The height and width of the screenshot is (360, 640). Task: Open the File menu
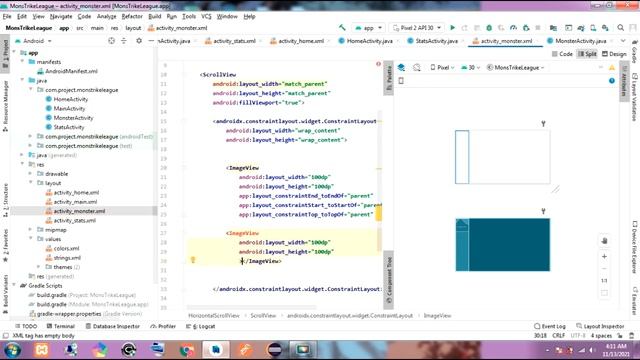click(7, 16)
